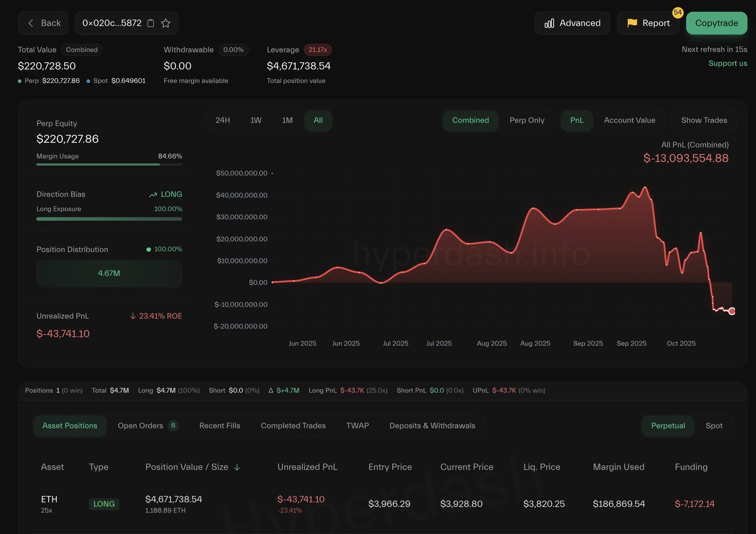Click the Copytrade button
Screen dimensions: 756x534
[x=716, y=23]
